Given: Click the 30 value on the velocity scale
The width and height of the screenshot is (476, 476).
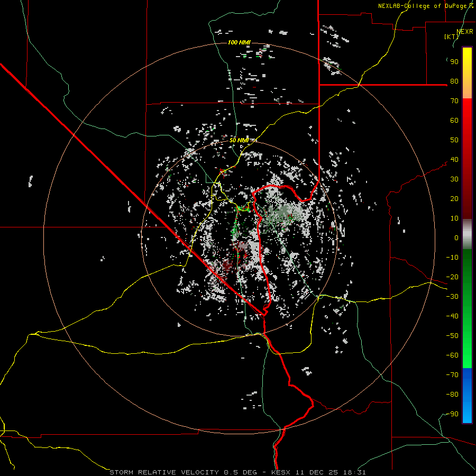Looking at the screenshot, I should coord(454,179).
